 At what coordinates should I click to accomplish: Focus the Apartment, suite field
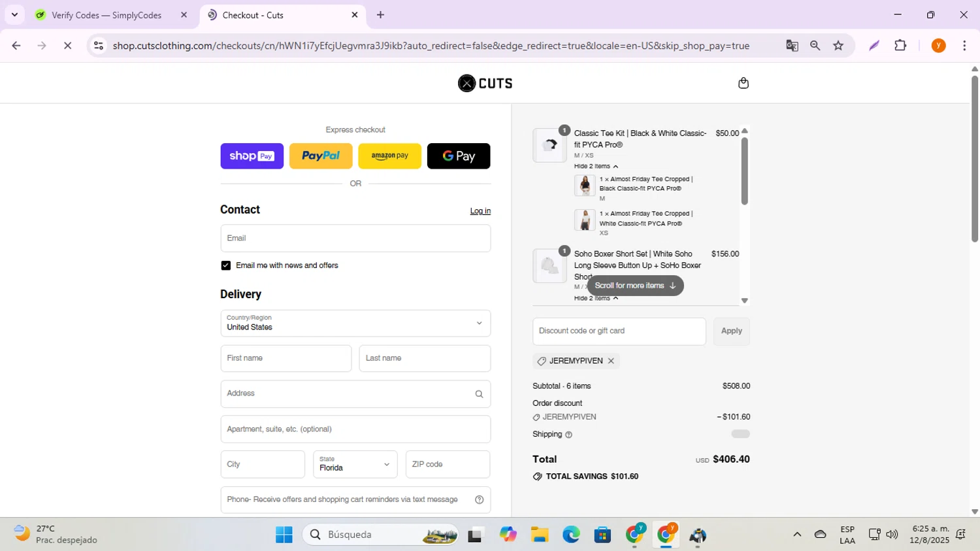pyautogui.click(x=355, y=429)
